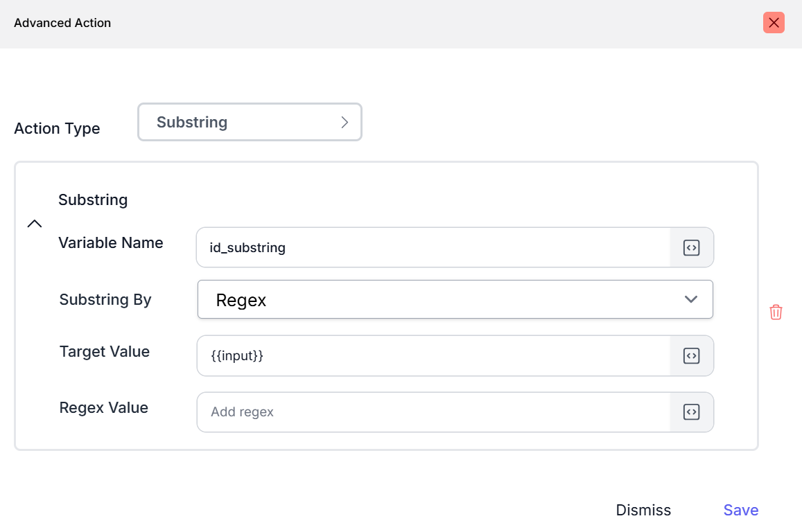Click the down arrow in the Substring By dropdown
Image resolution: width=802 pixels, height=532 pixels.
[x=690, y=300]
